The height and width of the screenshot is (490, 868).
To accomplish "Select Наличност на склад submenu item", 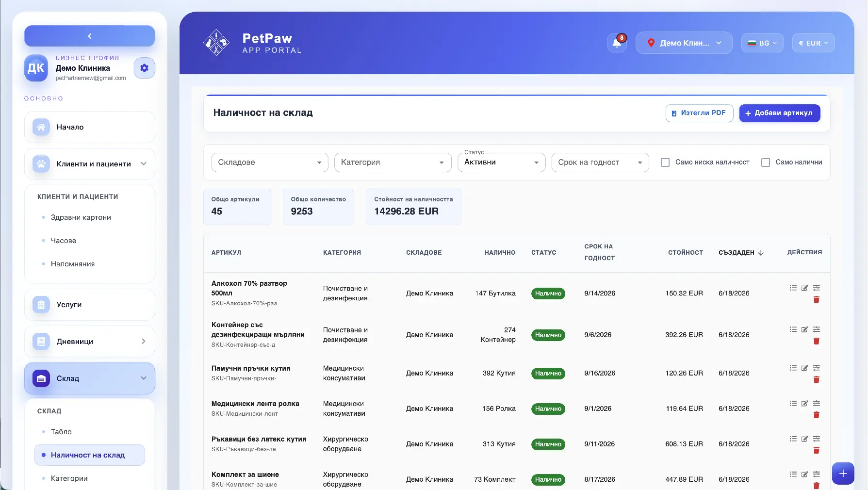I will point(90,455).
